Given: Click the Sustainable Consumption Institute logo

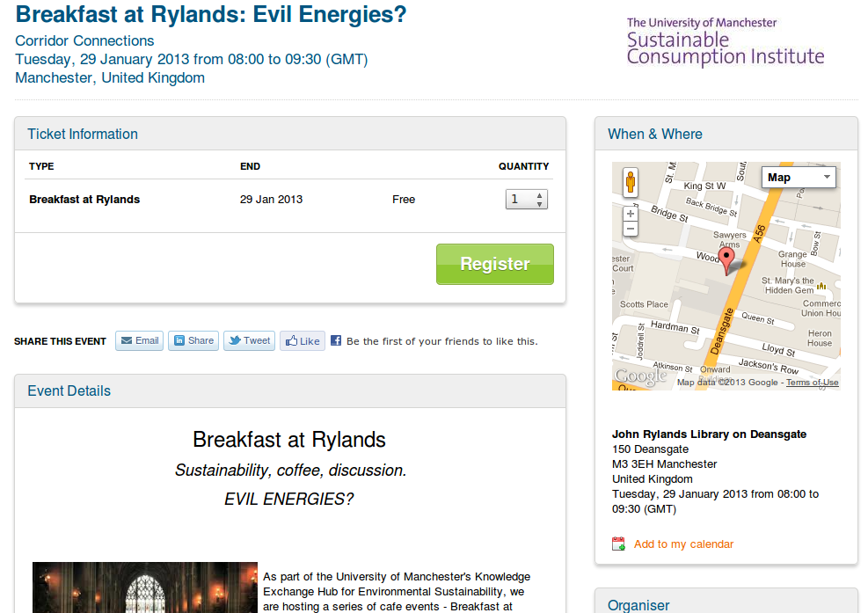Looking at the screenshot, I should click(725, 42).
